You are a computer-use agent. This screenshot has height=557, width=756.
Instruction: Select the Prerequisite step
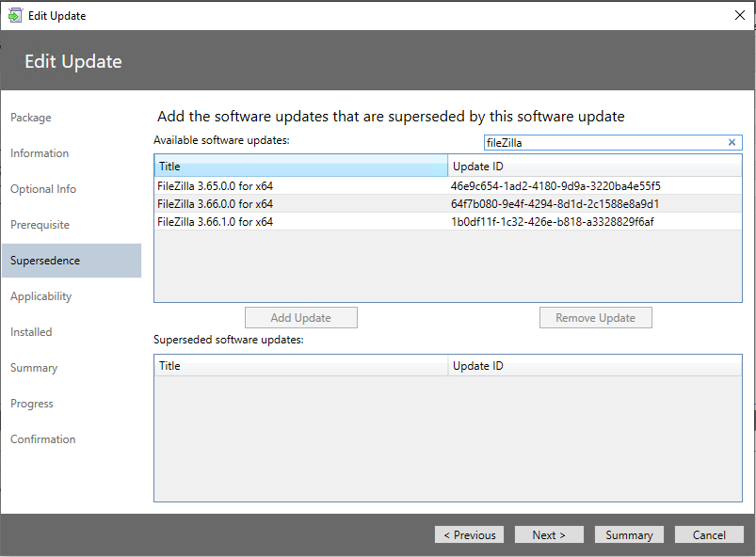point(40,225)
